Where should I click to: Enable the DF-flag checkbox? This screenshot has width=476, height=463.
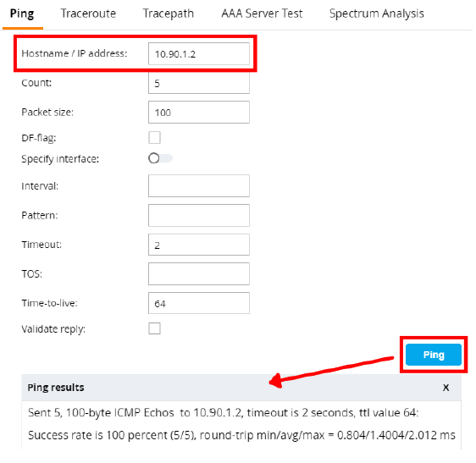point(154,137)
